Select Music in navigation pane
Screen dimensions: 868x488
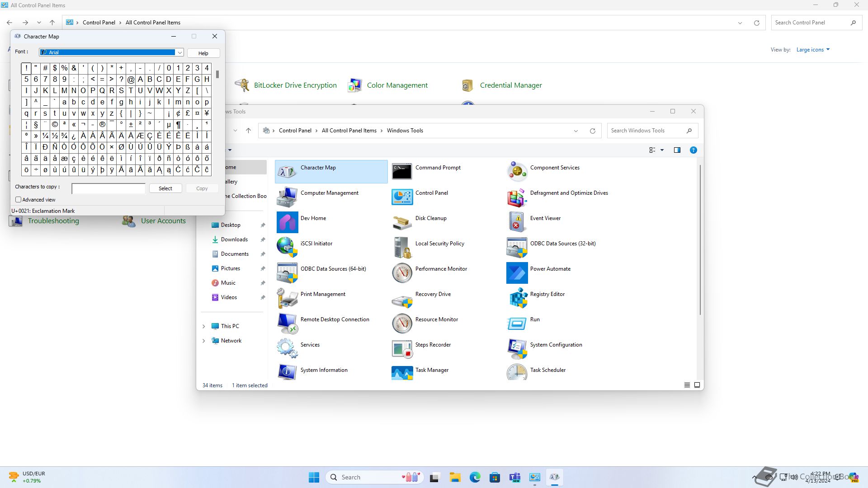click(x=228, y=283)
